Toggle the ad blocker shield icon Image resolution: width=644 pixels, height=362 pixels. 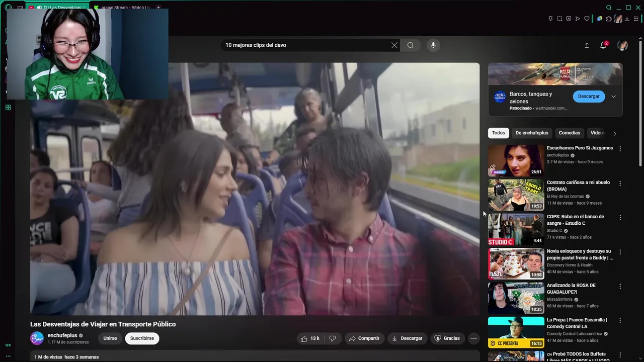coord(569,19)
